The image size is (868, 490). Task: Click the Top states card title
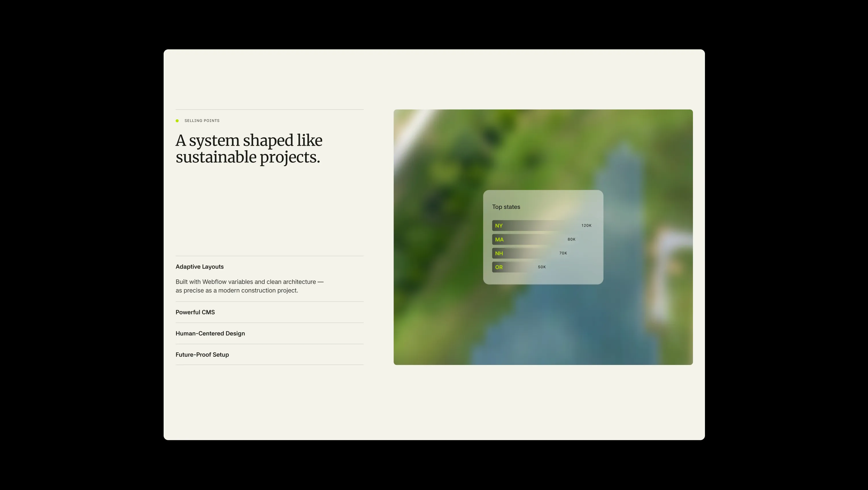click(x=506, y=207)
